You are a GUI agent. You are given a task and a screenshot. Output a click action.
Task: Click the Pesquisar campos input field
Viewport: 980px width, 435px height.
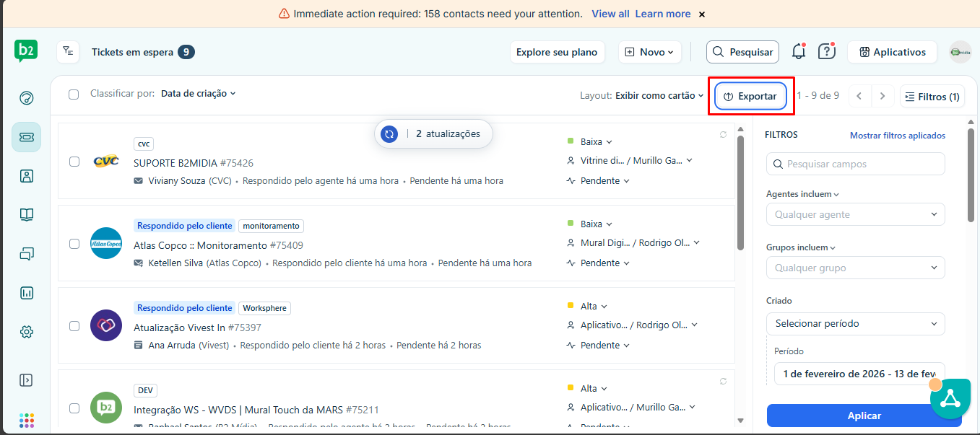(856, 164)
